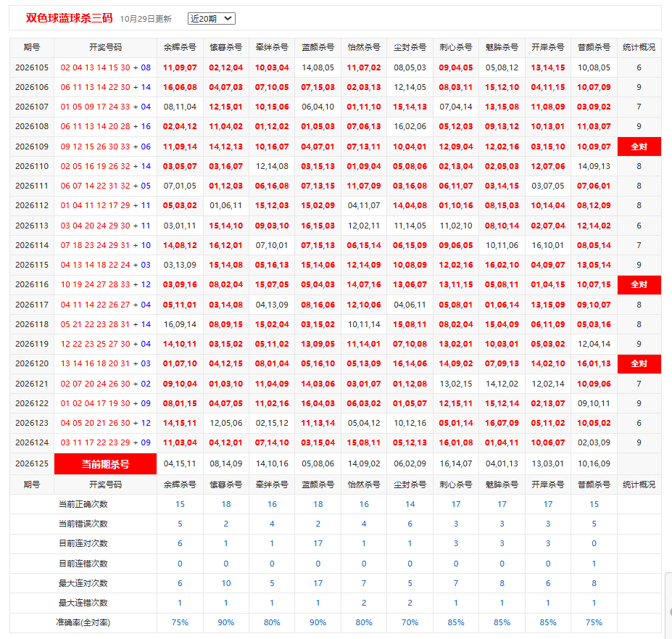Image resolution: width=672 pixels, height=639 pixels.
Task: Select period number 2026105
Action: pyautogui.click(x=32, y=67)
